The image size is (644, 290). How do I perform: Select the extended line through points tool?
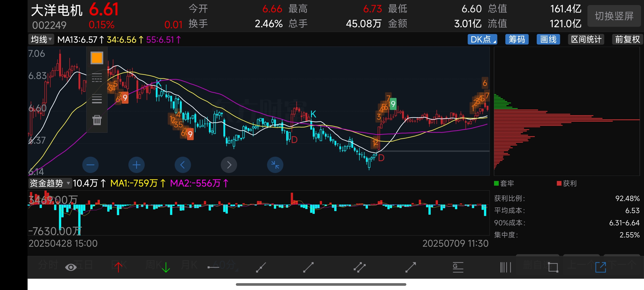pyautogui.click(x=261, y=267)
